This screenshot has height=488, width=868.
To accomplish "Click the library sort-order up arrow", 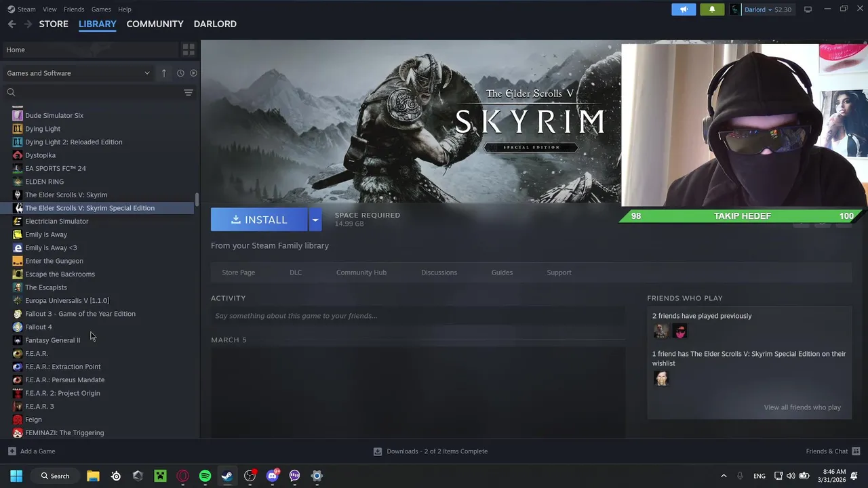I will 163,73.
